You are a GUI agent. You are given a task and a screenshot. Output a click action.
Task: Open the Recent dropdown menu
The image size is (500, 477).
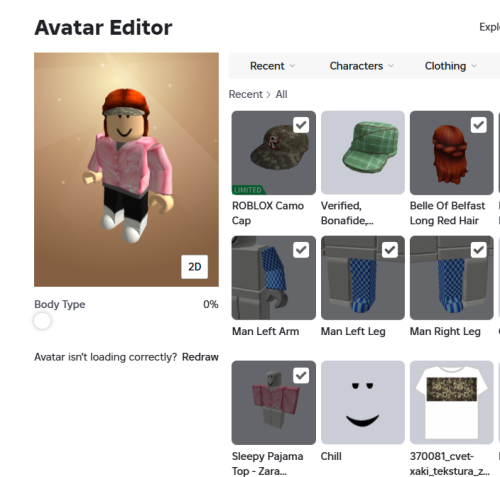coord(272,66)
